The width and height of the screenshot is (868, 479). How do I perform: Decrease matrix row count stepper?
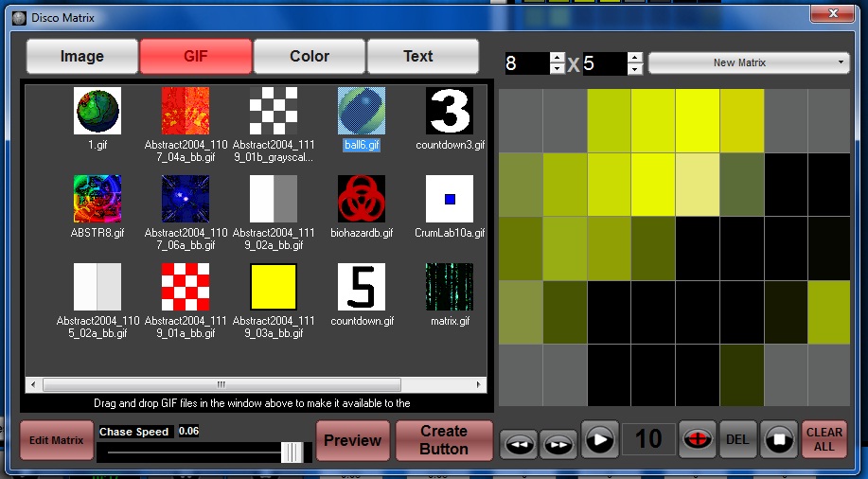pyautogui.click(x=635, y=69)
